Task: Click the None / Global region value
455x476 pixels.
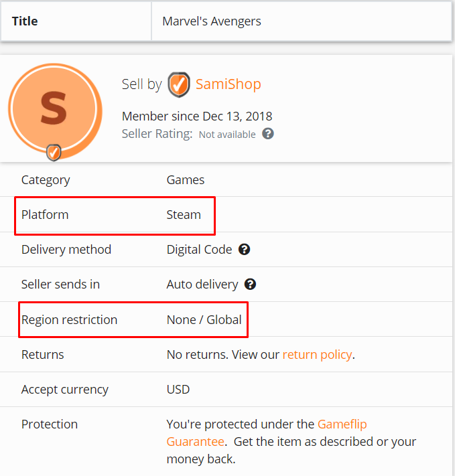Action: tap(204, 320)
